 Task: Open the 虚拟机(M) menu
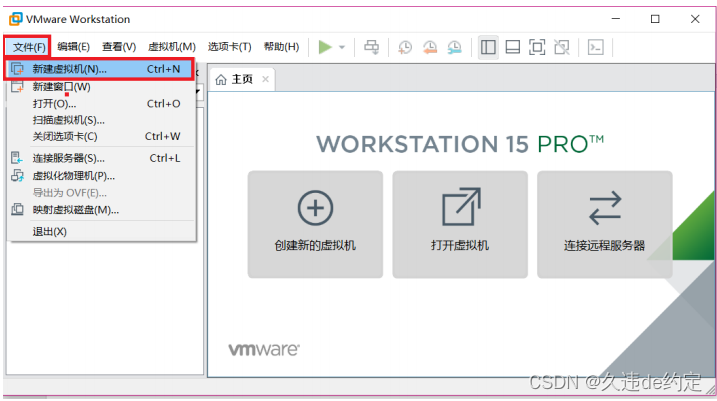172,47
